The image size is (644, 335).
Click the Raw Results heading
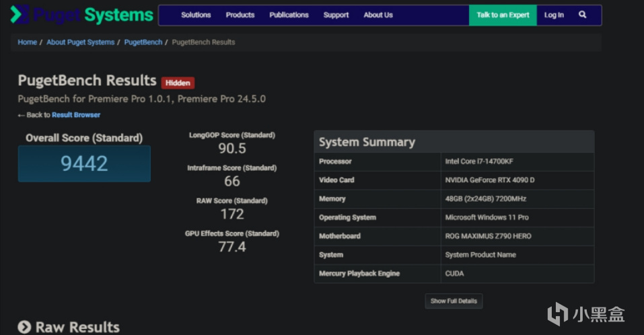(77, 327)
